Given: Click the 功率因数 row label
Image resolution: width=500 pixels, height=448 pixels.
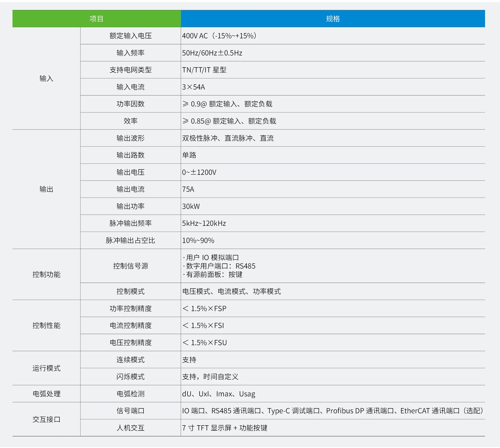Looking at the screenshot, I should [130, 104].
